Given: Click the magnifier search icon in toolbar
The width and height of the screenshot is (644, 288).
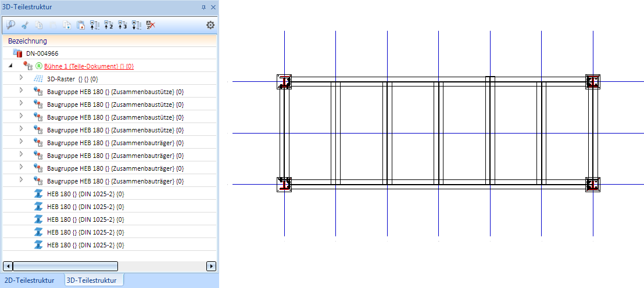Looking at the screenshot, I should (10, 25).
